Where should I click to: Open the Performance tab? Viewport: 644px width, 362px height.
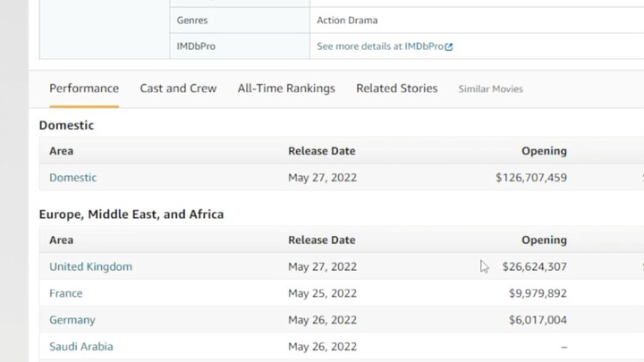(x=84, y=88)
